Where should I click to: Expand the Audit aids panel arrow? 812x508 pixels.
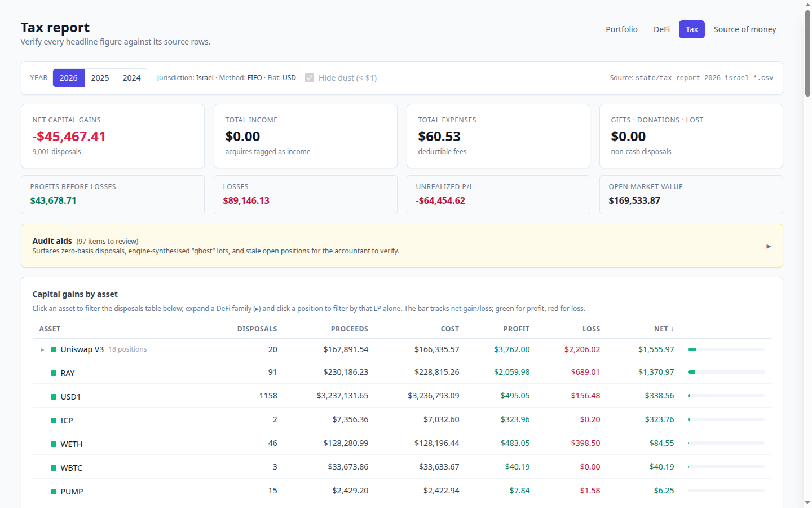click(x=769, y=246)
